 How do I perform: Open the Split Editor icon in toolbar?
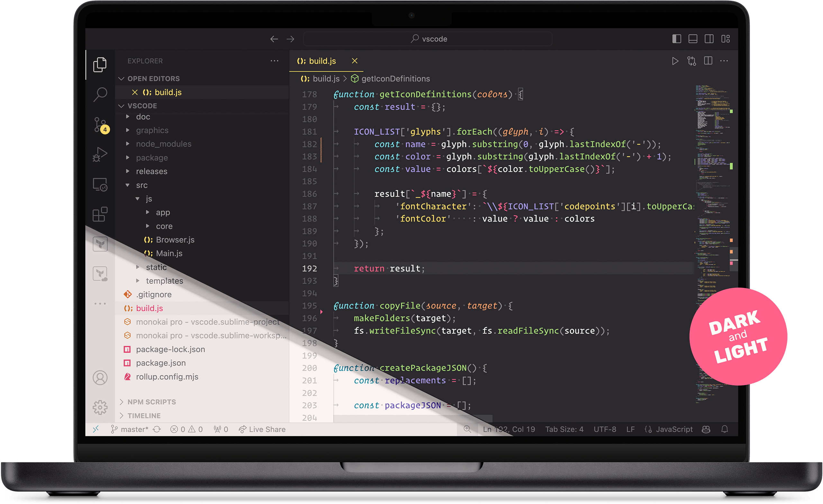click(708, 61)
